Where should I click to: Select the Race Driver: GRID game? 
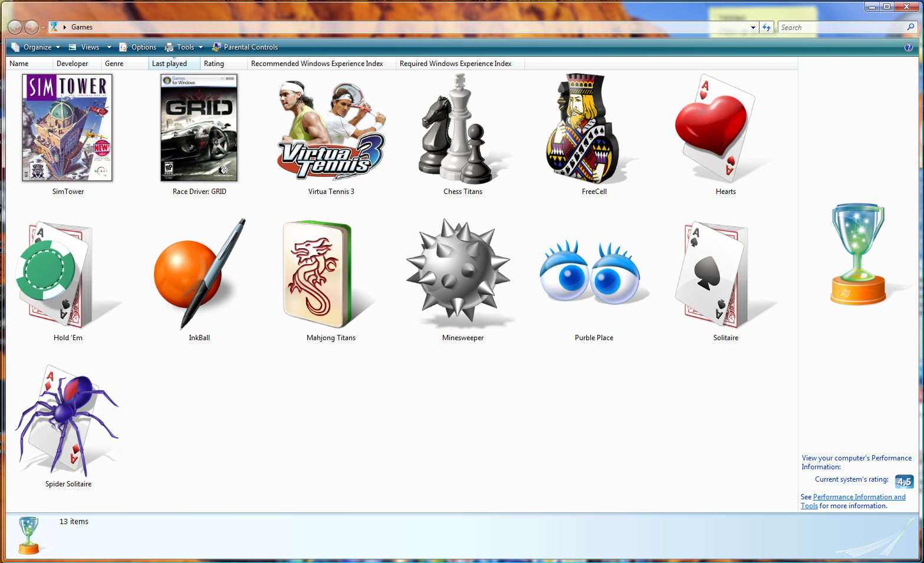pyautogui.click(x=199, y=128)
